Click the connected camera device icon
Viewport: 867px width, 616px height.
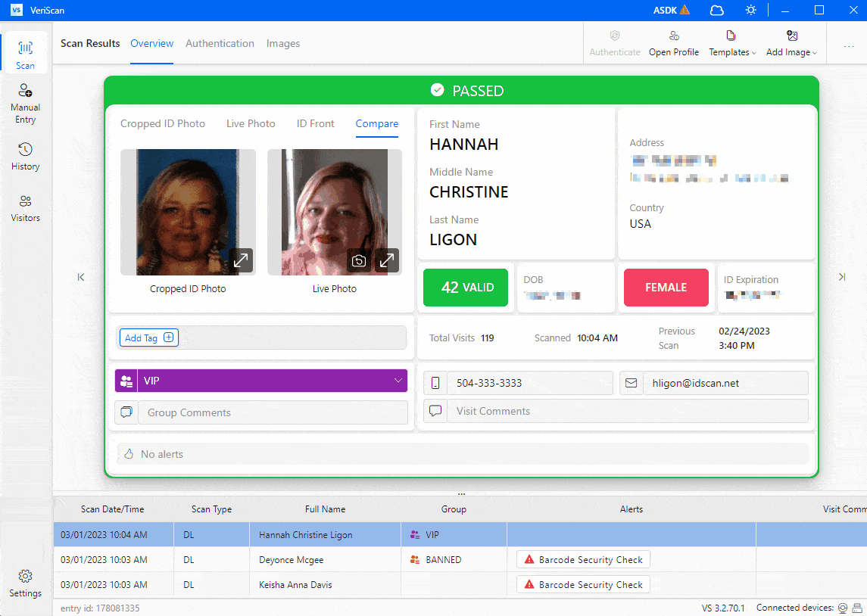pos(843,608)
